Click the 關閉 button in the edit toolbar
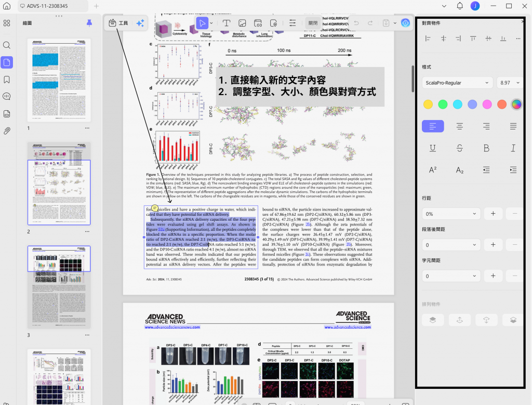 313,23
